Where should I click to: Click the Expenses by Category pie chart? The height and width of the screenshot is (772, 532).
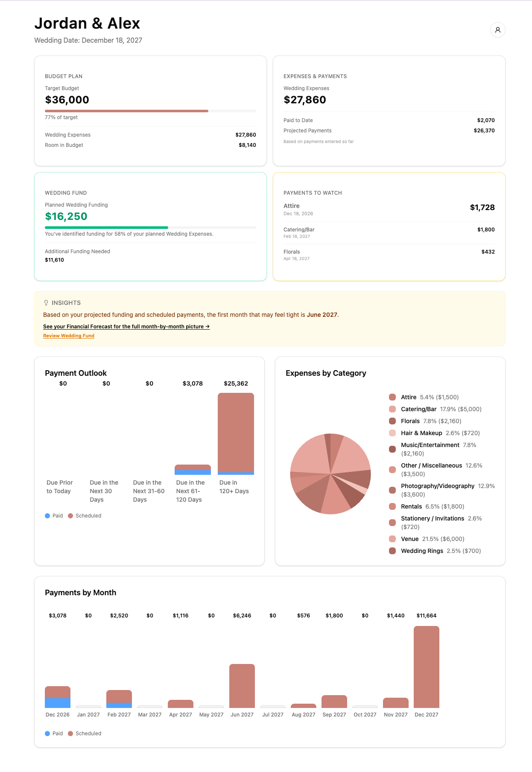pyautogui.click(x=330, y=474)
